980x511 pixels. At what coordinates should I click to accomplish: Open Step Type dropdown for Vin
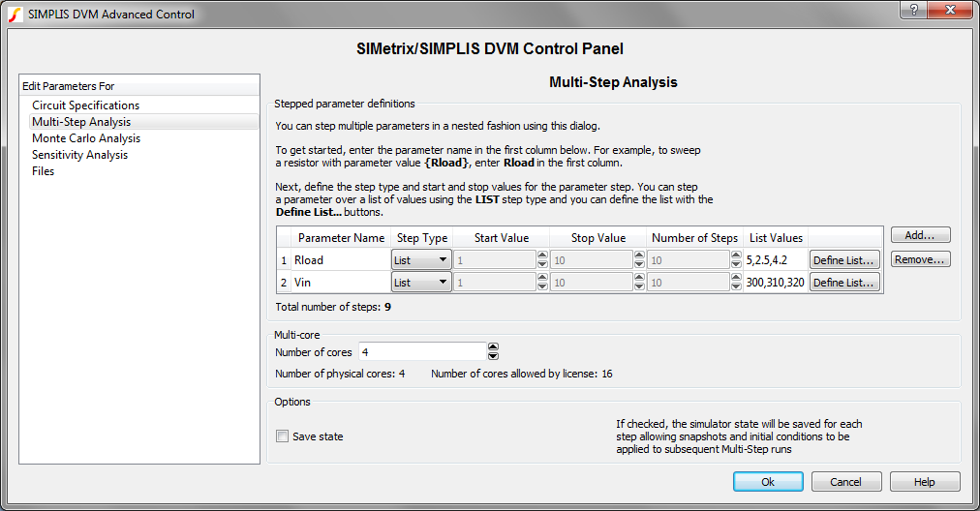(421, 283)
